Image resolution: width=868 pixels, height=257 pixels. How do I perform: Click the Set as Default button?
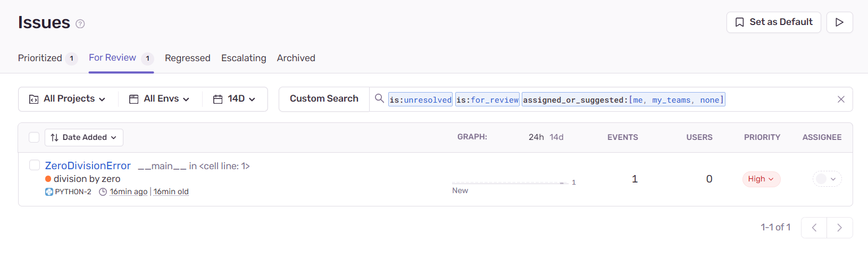pyautogui.click(x=773, y=22)
